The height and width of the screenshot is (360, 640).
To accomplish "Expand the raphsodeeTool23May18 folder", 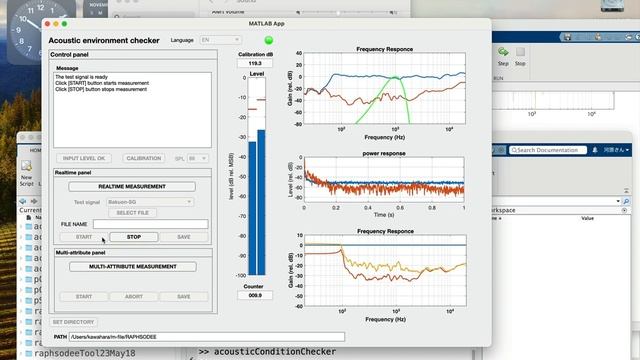I will point(21,353).
